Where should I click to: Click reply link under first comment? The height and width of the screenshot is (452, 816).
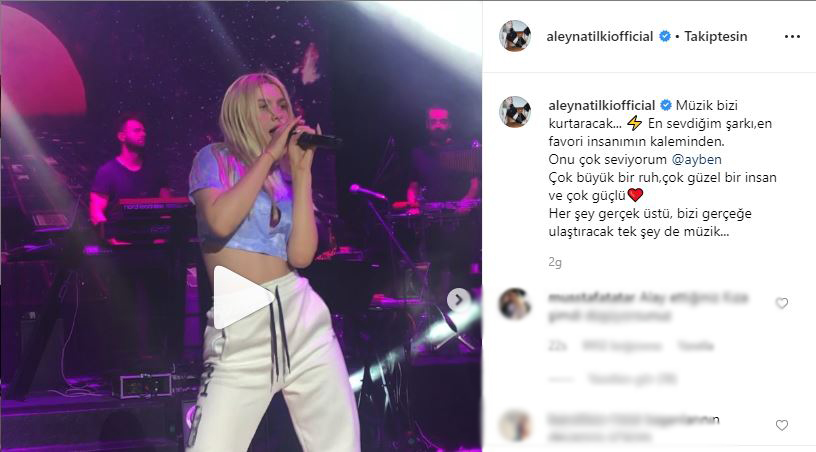click(695, 346)
